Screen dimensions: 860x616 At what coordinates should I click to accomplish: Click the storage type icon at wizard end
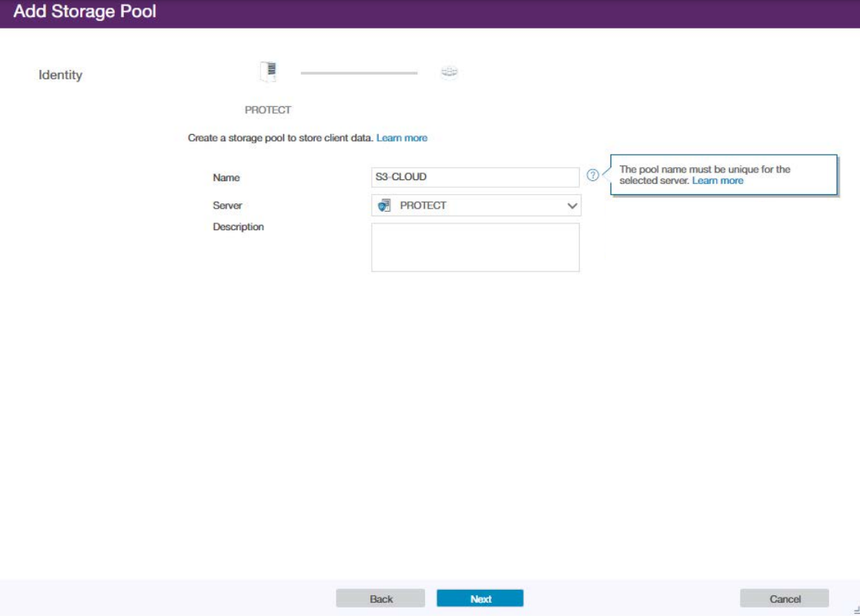(449, 72)
